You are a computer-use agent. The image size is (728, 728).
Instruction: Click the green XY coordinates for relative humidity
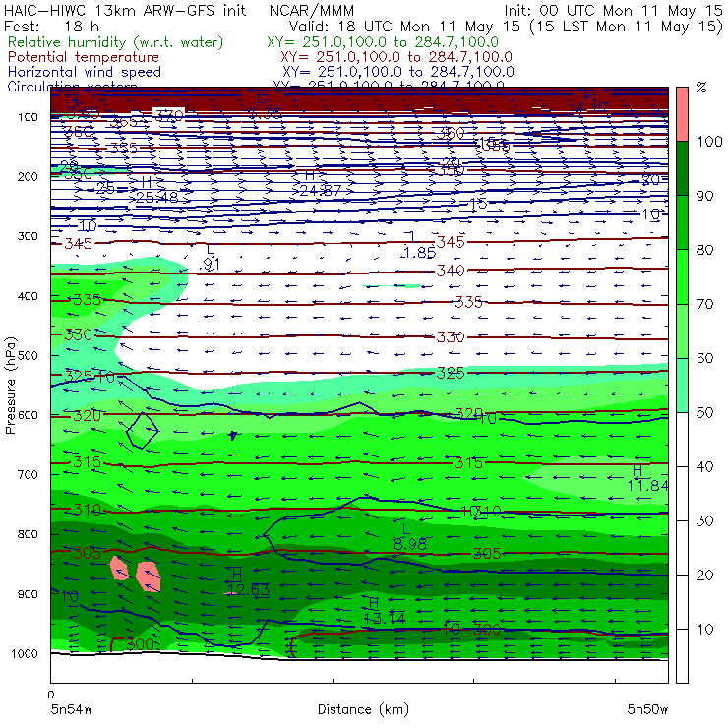click(383, 42)
